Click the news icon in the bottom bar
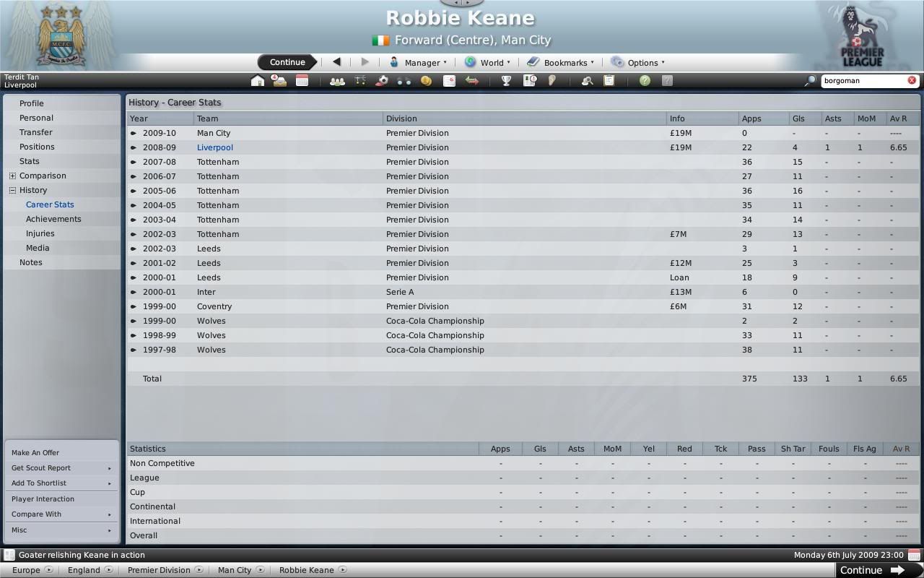Image resolution: width=924 pixels, height=578 pixels. click(x=9, y=555)
